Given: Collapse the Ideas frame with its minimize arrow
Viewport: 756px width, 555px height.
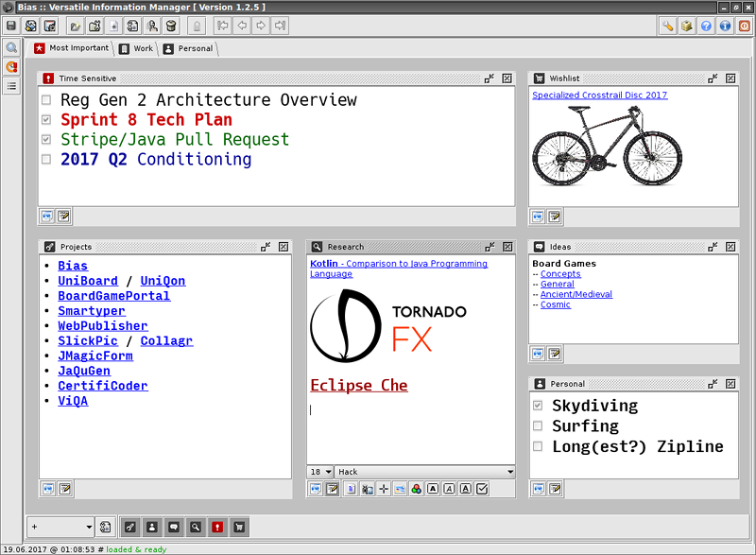Looking at the screenshot, I should 713,247.
